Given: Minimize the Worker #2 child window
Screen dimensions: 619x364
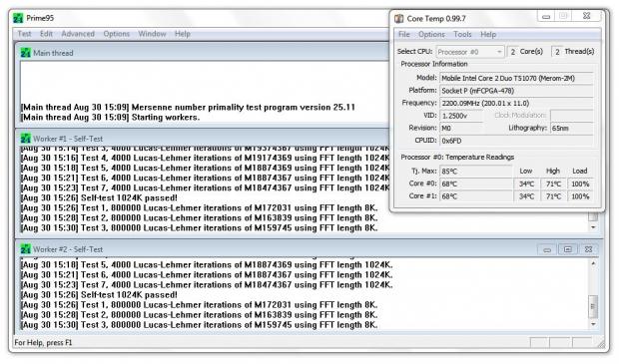Looking at the screenshot, I should pos(547,249).
